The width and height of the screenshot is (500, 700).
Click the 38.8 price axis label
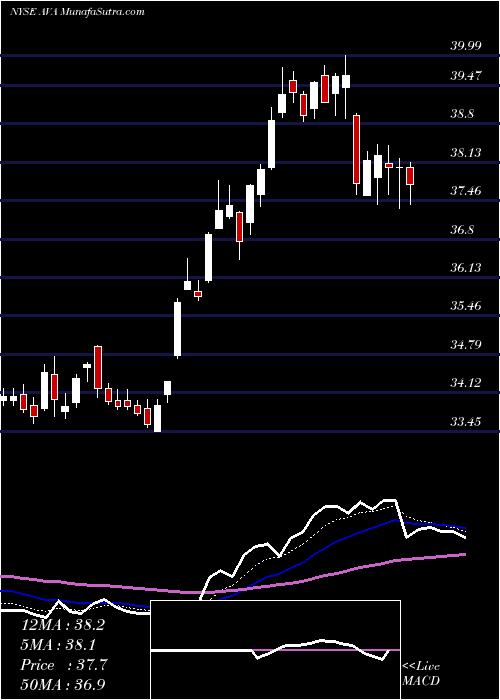click(462, 114)
